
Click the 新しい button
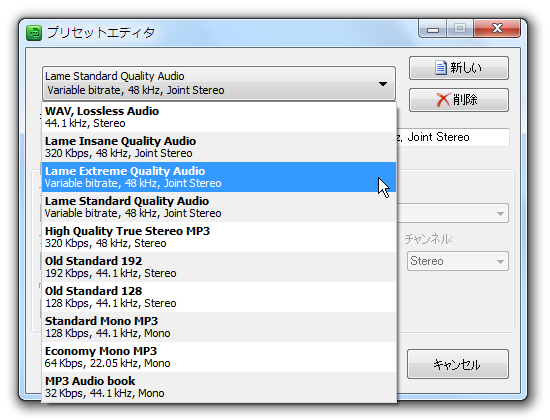[458, 68]
